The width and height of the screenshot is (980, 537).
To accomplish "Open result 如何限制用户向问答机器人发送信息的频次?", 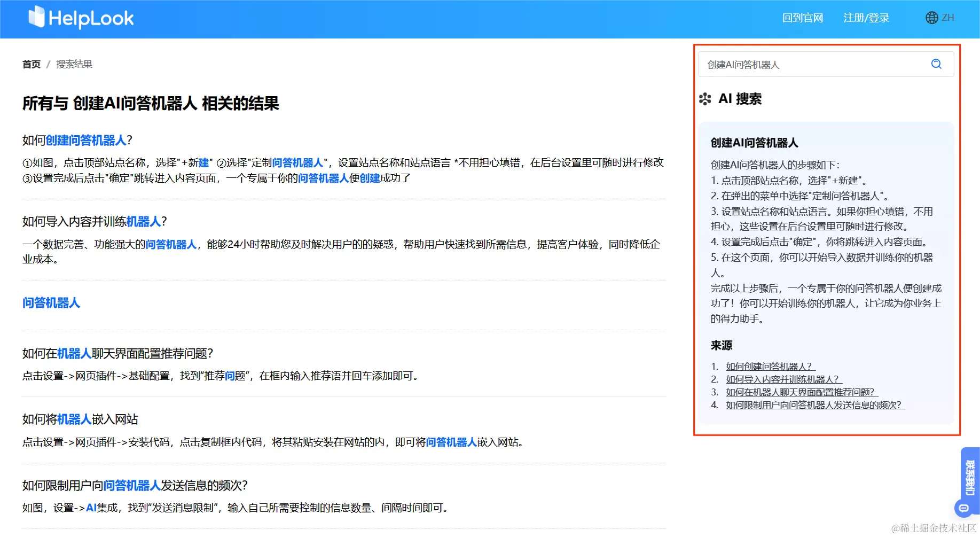I will click(135, 485).
